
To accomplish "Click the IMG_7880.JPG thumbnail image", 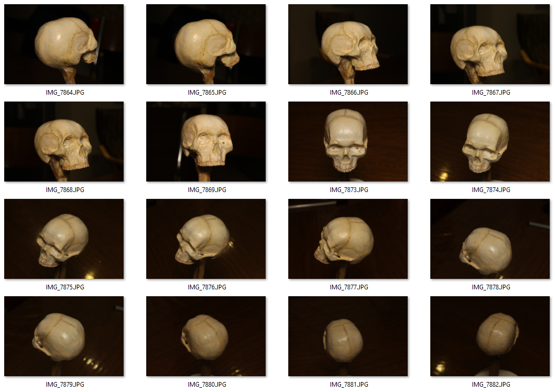I will tap(206, 336).
